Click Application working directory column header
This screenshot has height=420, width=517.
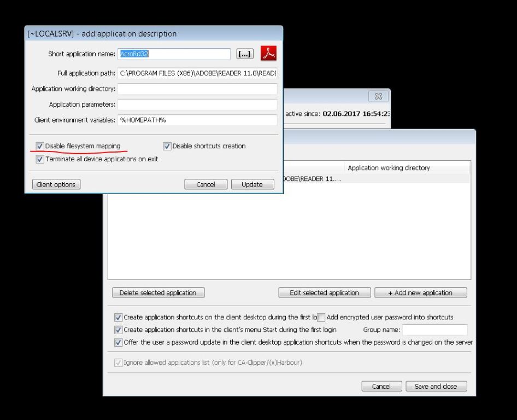click(407, 167)
